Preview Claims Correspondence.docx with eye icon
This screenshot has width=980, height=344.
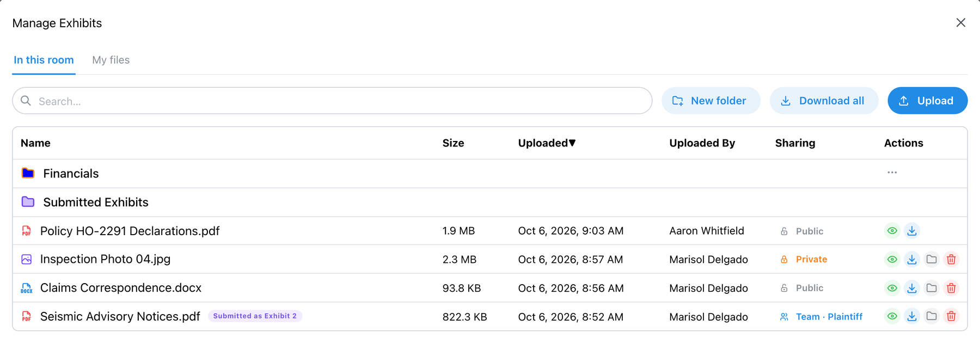pos(892,288)
